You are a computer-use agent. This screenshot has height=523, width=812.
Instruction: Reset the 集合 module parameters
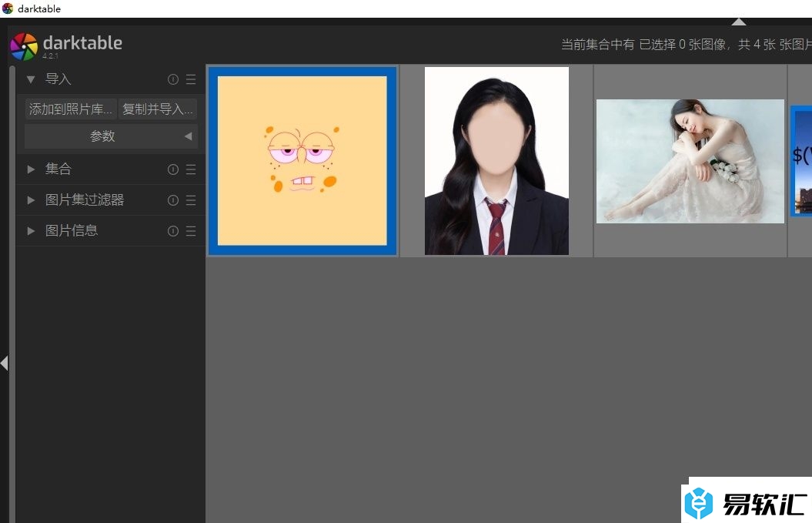tap(173, 169)
